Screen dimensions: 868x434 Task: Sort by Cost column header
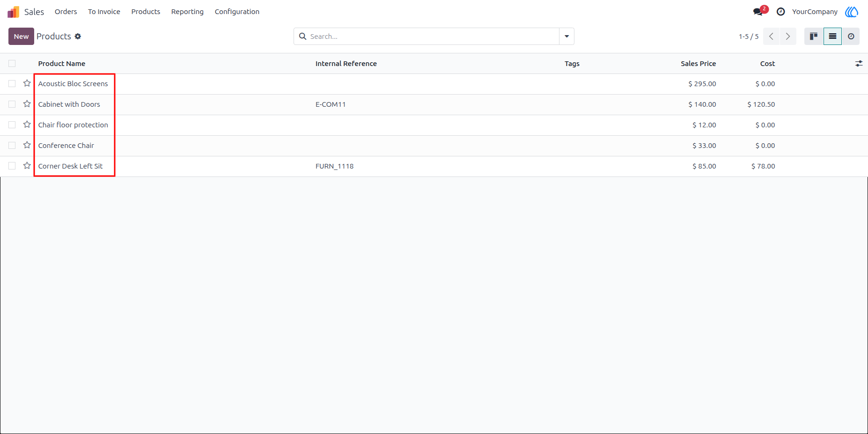point(767,64)
